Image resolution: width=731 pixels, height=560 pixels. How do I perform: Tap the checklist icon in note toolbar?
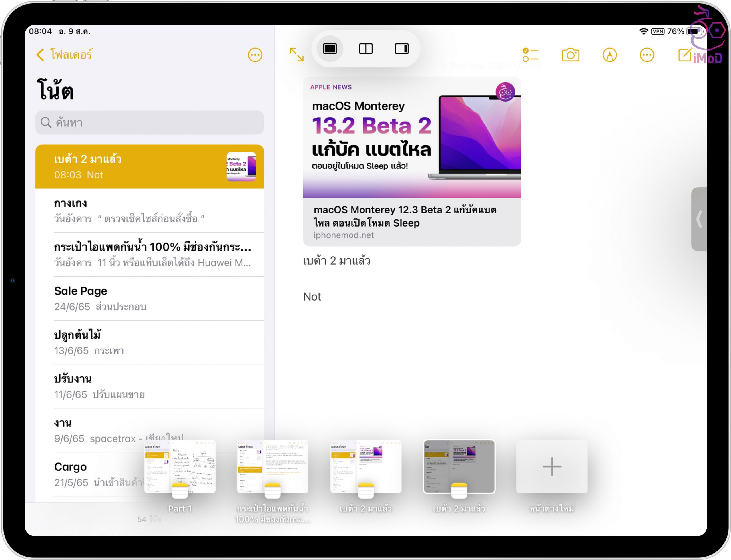[530, 55]
